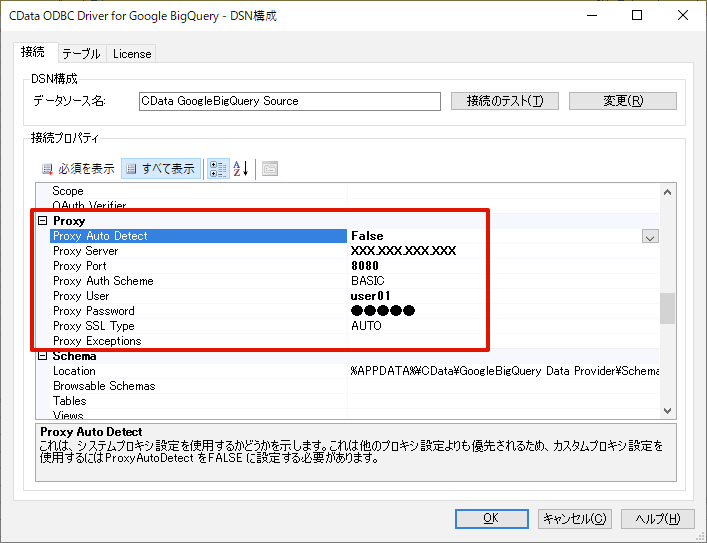The image size is (707, 543).
Task: Collapse the Proxy category
Action: [x=43, y=221]
